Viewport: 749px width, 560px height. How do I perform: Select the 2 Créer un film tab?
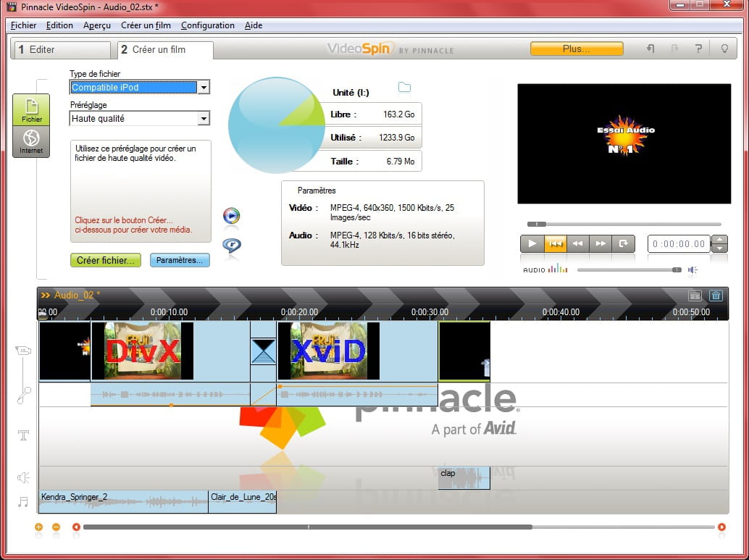pyautogui.click(x=165, y=50)
